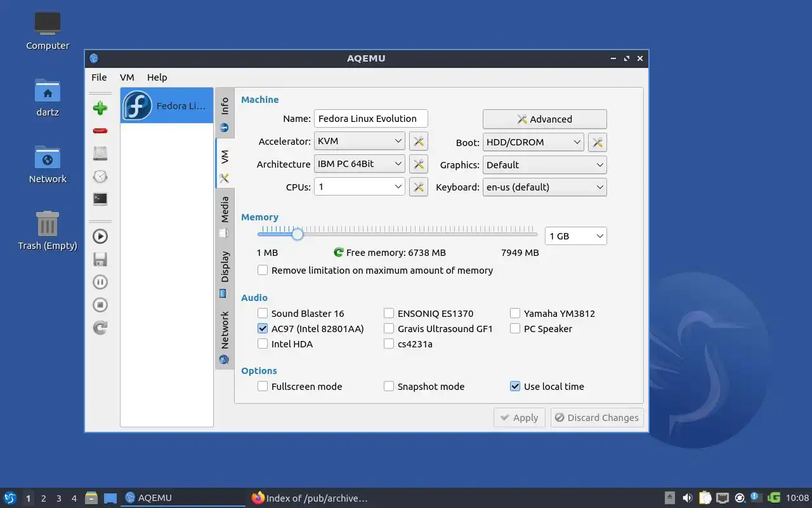Enable Fullscreen mode checkbox

[263, 386]
